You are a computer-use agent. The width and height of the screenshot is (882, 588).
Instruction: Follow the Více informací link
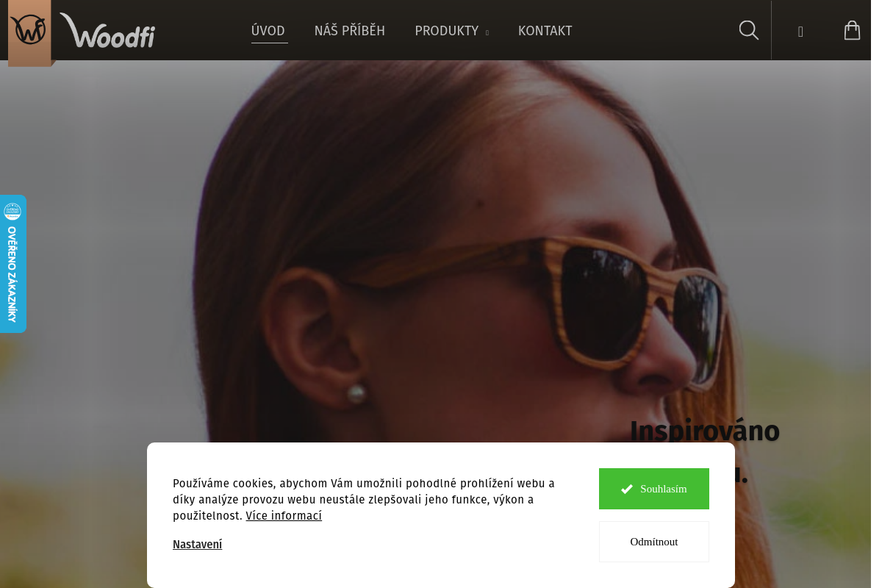pos(284,516)
